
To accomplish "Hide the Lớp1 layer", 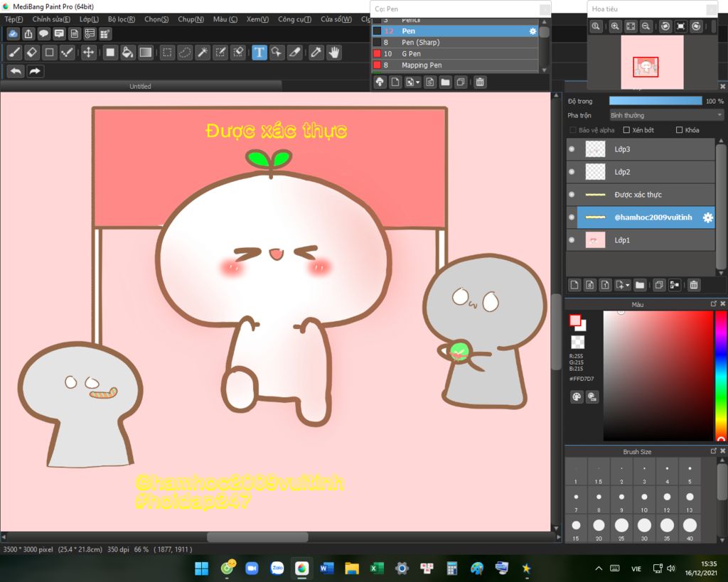I will 572,240.
